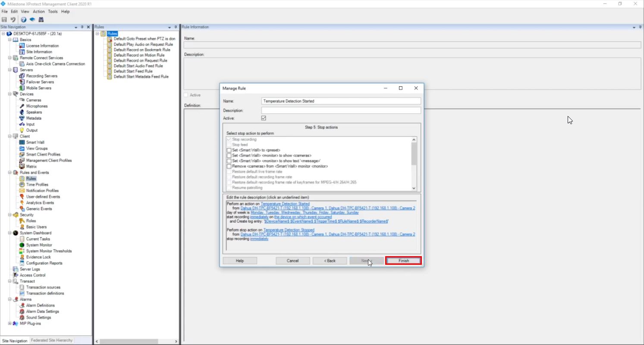The image size is (644, 345).
Task: Switch to the Federated Site Hierarchy tab
Action: (51, 340)
